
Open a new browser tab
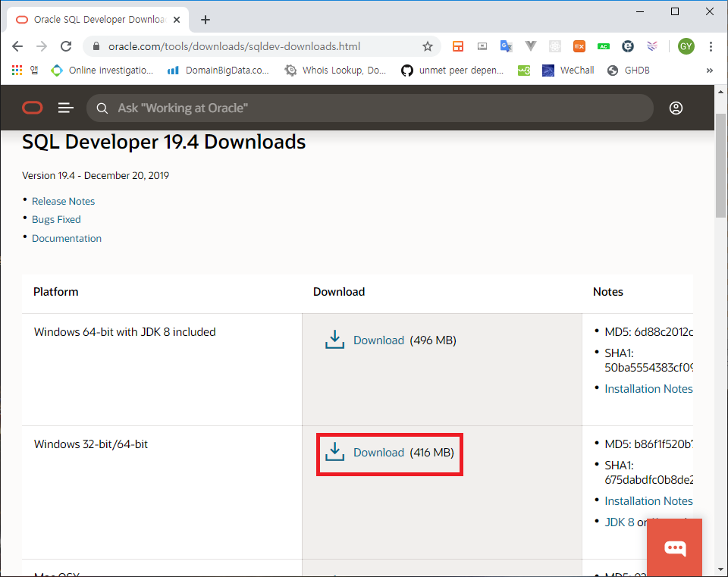click(206, 20)
